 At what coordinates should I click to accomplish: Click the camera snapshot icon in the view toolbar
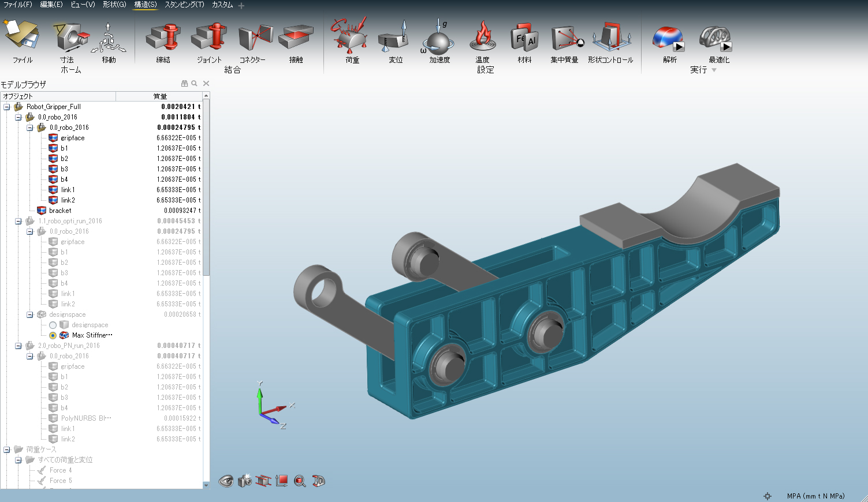(x=244, y=481)
